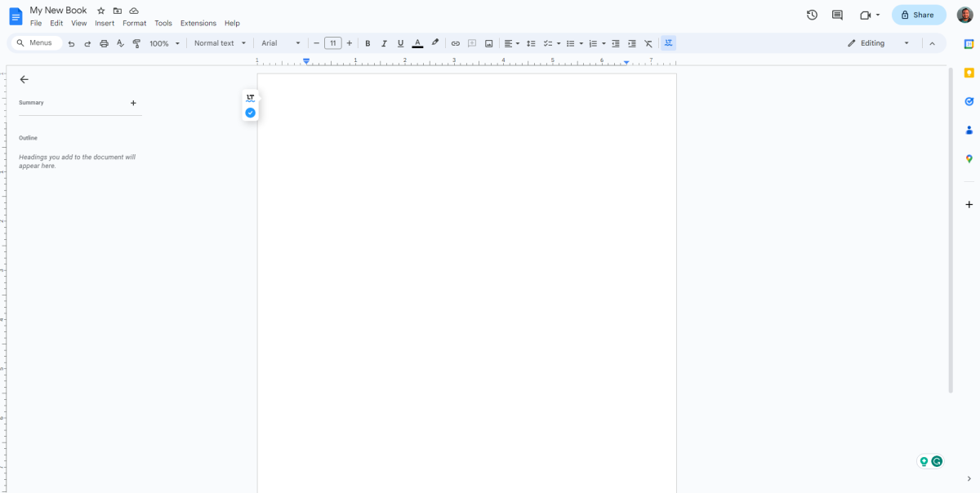
Task: Toggle bold formatting in the toolbar
Action: pos(367,42)
